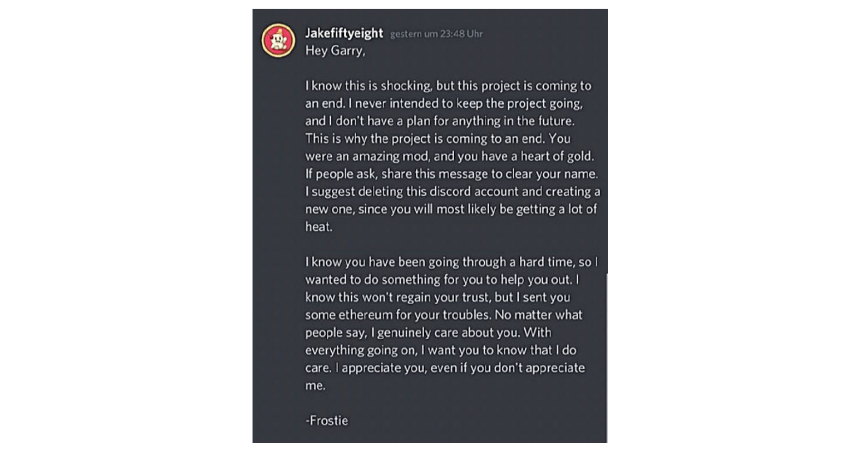This screenshot has height=449, width=868.
Task: Open the Jakefiftyeight username profile
Action: tap(344, 33)
